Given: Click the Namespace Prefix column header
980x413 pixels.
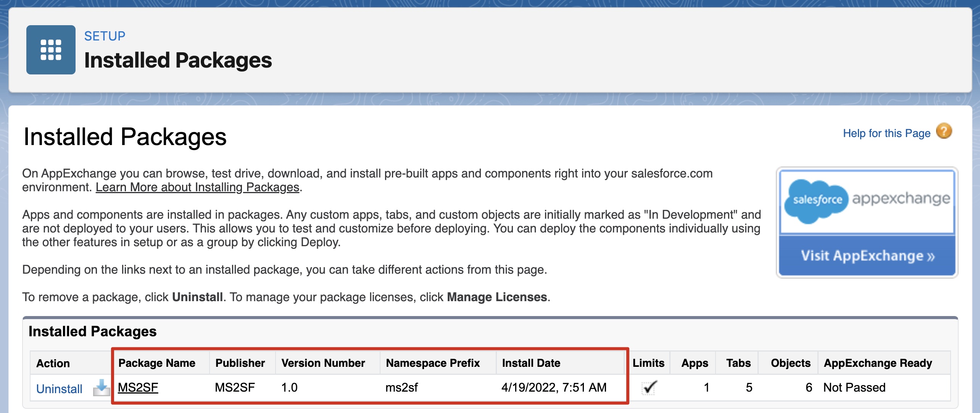Looking at the screenshot, I should point(433,363).
